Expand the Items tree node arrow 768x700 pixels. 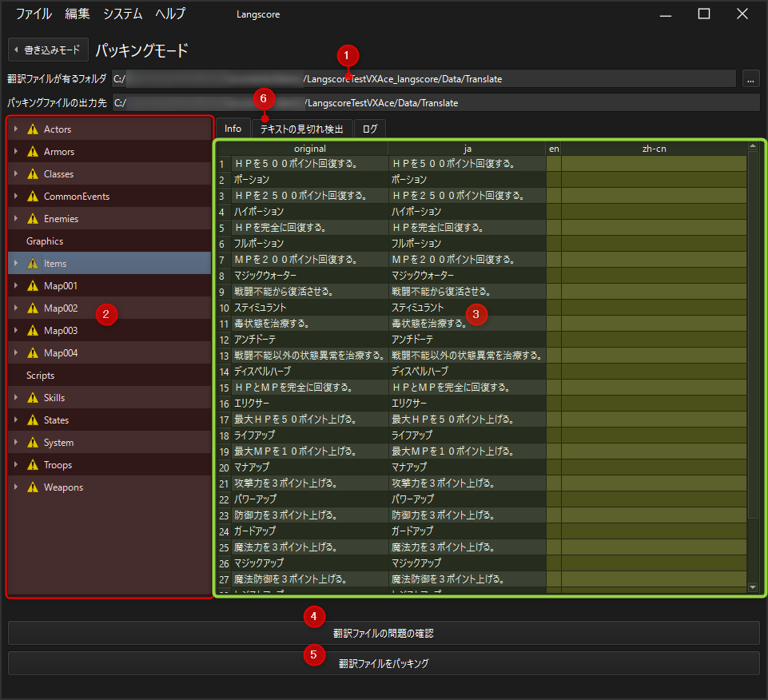coord(16,263)
